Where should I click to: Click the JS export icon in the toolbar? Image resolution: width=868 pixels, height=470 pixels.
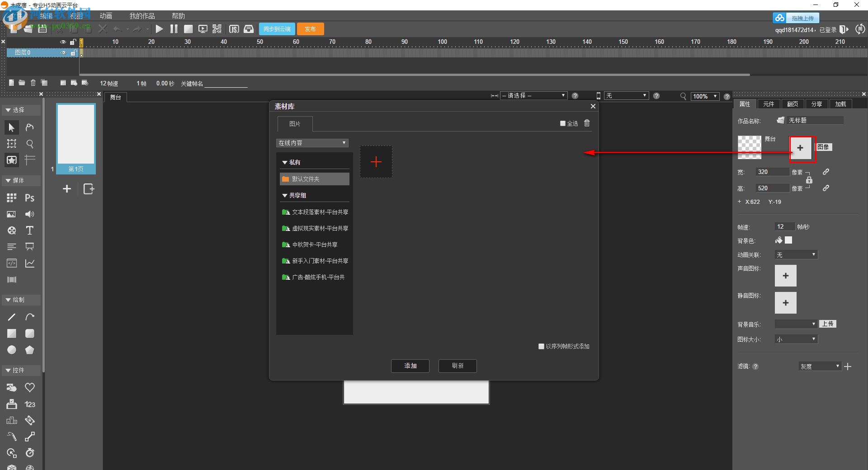point(234,28)
